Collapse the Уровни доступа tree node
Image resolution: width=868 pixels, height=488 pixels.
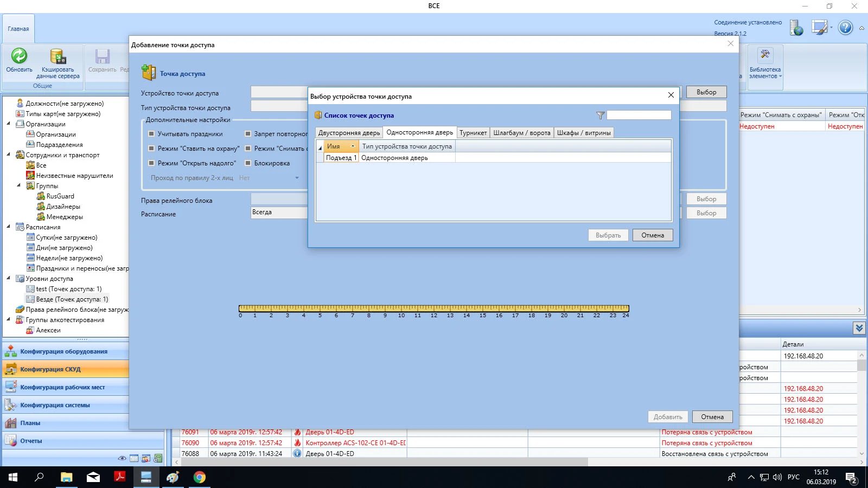point(9,279)
